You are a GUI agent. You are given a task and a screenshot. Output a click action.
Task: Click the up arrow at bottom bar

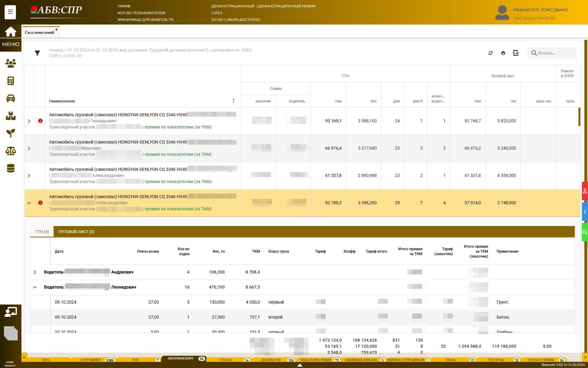[x=300, y=365]
